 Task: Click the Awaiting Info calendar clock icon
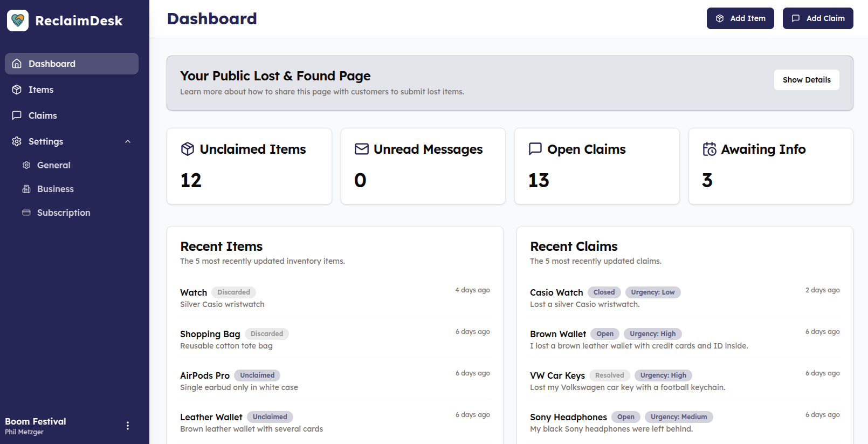709,149
